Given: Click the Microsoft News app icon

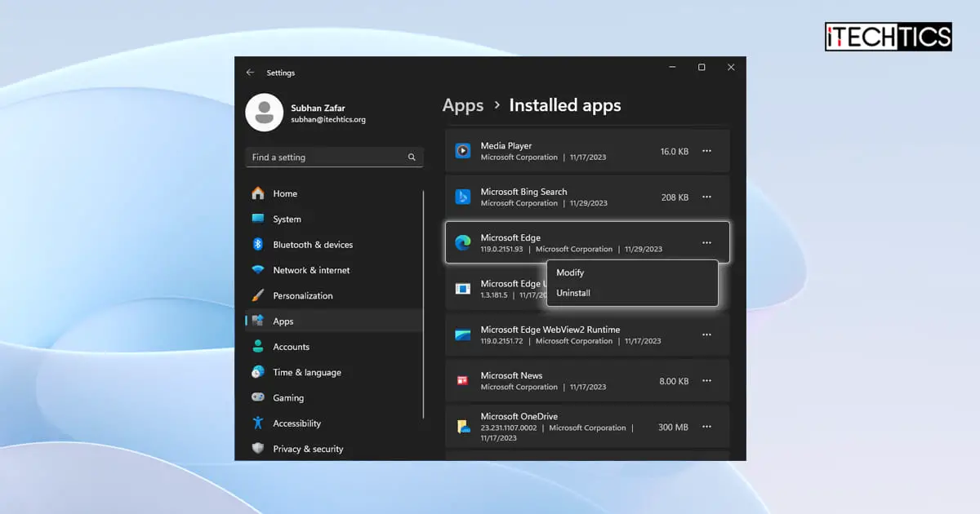Looking at the screenshot, I should point(463,380).
